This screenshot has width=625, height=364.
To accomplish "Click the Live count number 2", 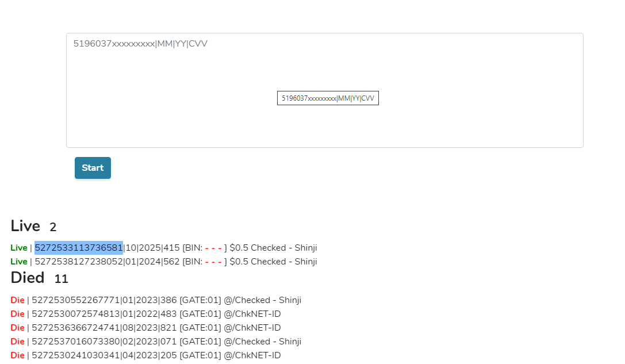I will pos(53,227).
